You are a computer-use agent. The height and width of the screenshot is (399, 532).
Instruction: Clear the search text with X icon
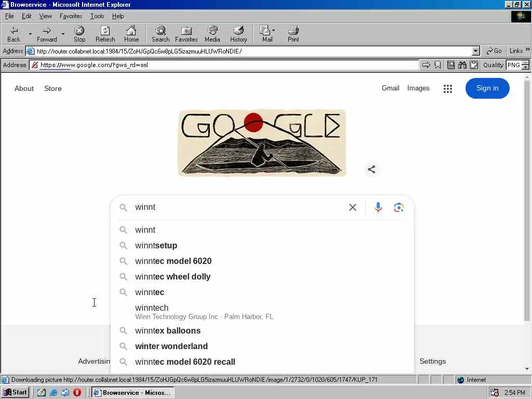coord(353,207)
